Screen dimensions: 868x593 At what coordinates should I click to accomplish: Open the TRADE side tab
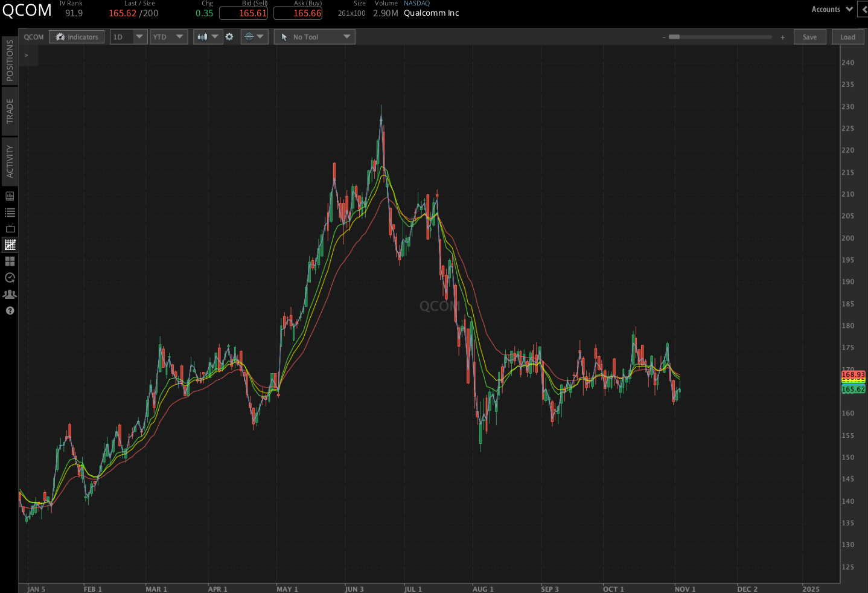click(10, 111)
